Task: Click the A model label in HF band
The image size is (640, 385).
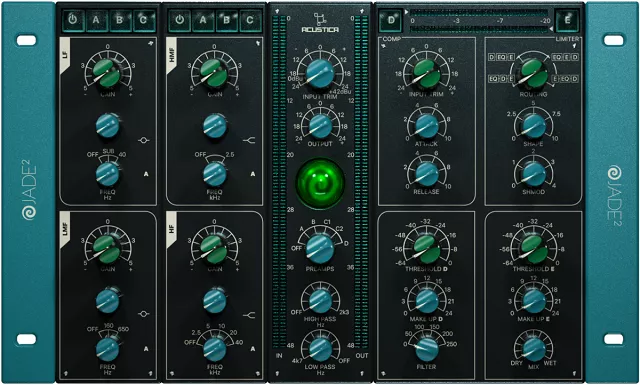Action: [x=253, y=349]
